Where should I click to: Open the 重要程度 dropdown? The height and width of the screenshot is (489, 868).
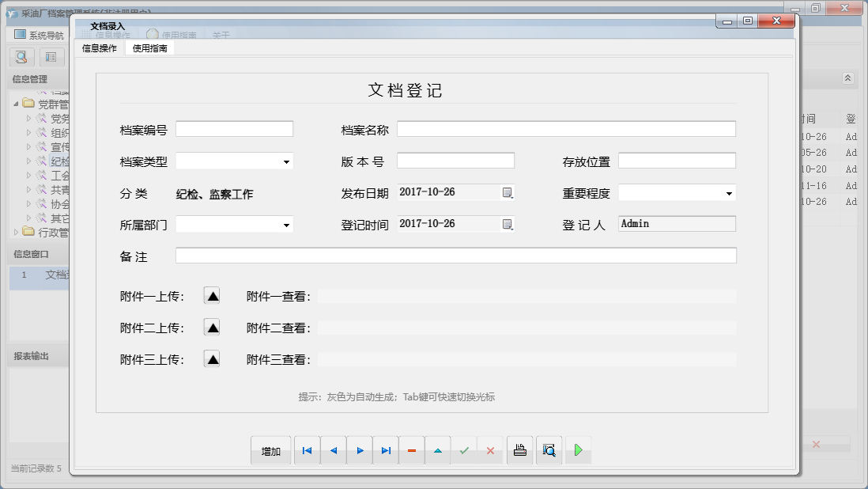[x=729, y=192]
